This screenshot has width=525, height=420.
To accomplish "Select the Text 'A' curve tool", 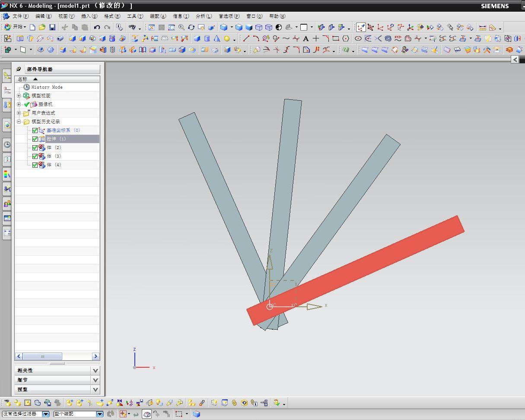I will click(306, 38).
